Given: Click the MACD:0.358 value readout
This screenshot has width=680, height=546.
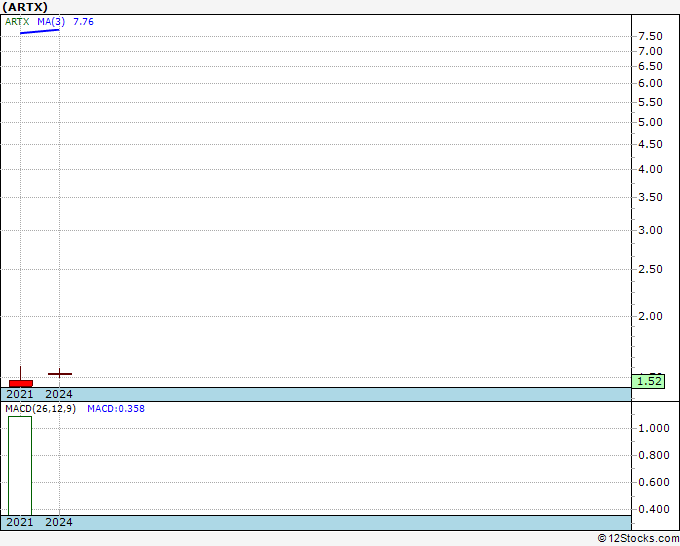Looking at the screenshot, I should (116, 409).
